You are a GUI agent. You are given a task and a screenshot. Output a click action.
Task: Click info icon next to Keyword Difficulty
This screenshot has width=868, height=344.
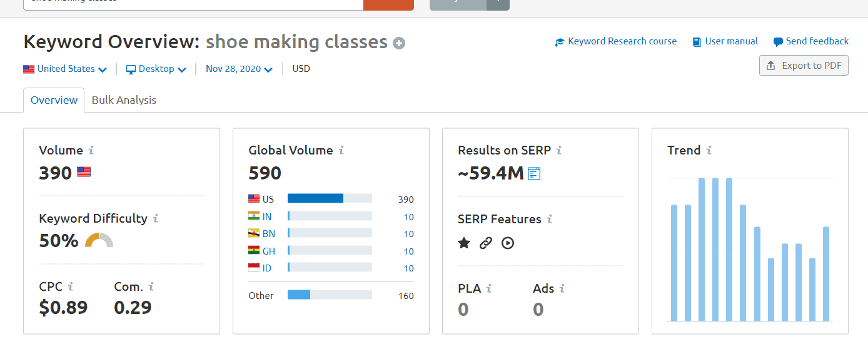(x=156, y=218)
